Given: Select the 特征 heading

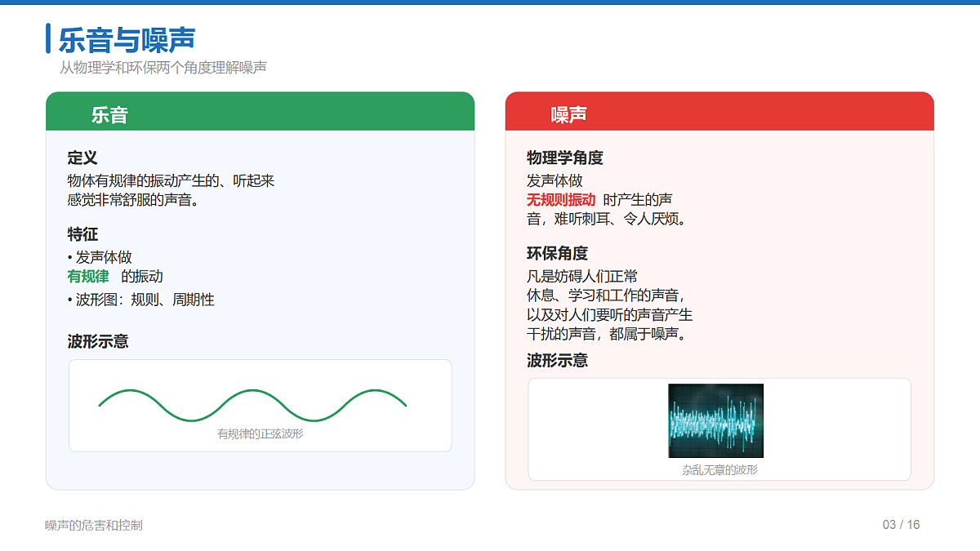Looking at the screenshot, I should [82, 234].
